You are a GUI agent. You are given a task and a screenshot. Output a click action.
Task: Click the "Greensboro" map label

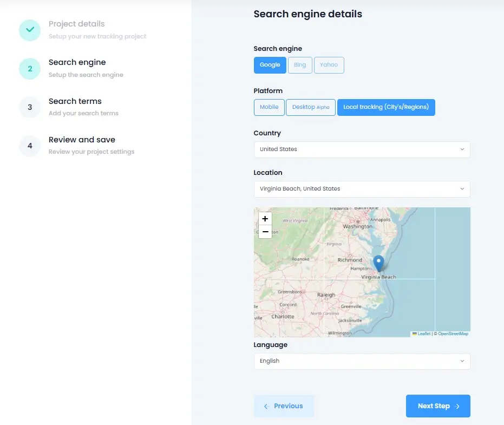click(289, 292)
